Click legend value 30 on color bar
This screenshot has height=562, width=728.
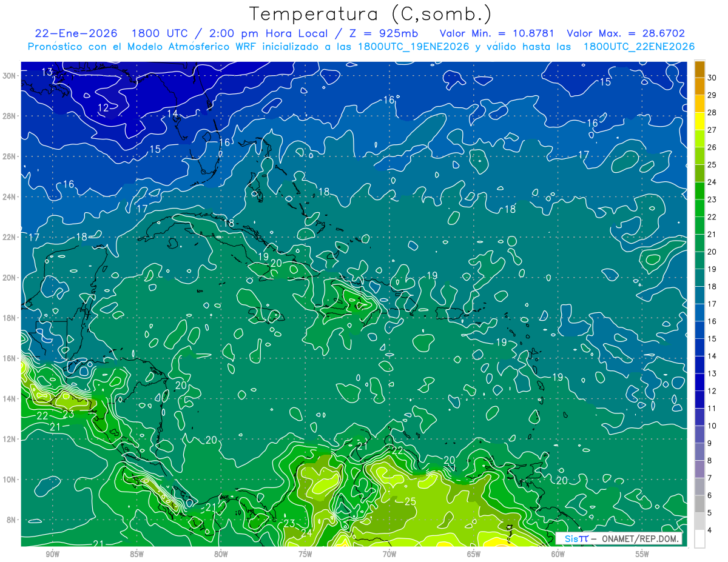click(712, 78)
